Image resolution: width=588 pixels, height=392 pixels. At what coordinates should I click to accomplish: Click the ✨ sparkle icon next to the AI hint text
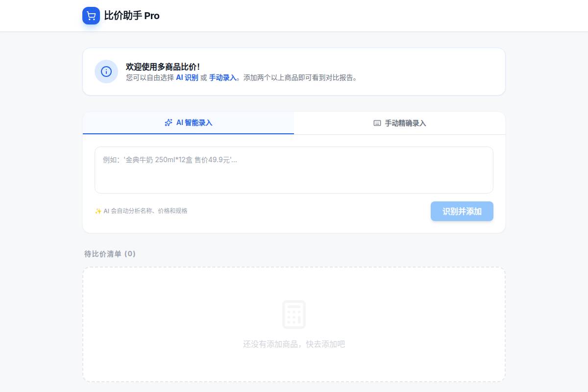98,211
